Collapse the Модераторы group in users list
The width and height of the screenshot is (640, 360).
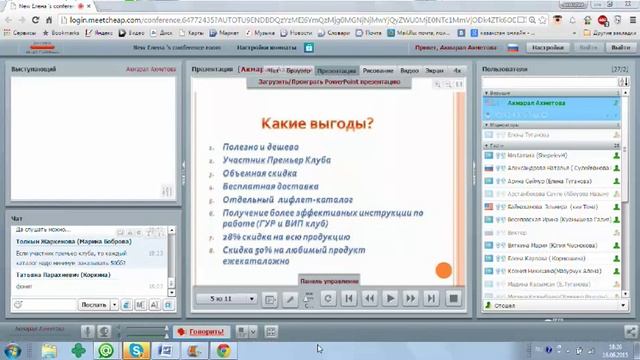(x=486, y=125)
